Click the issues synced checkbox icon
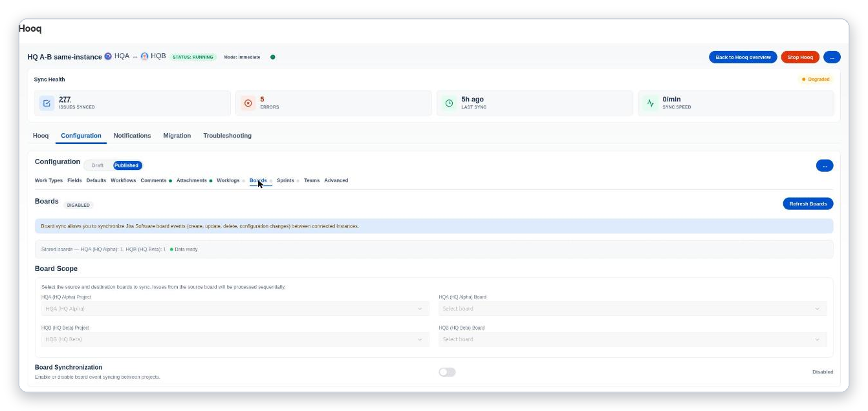This screenshot has height=411, width=868. pyautogui.click(x=47, y=103)
